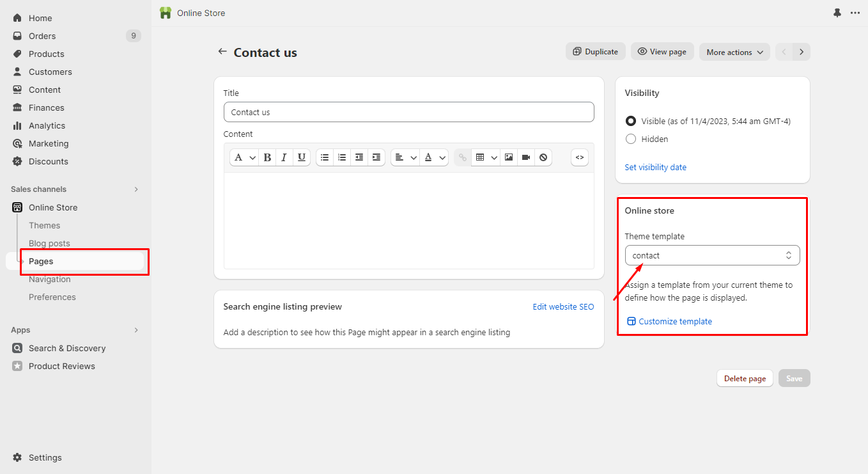Click into the Title input field
Screen dimensions: 868x474
pyautogui.click(x=408, y=112)
